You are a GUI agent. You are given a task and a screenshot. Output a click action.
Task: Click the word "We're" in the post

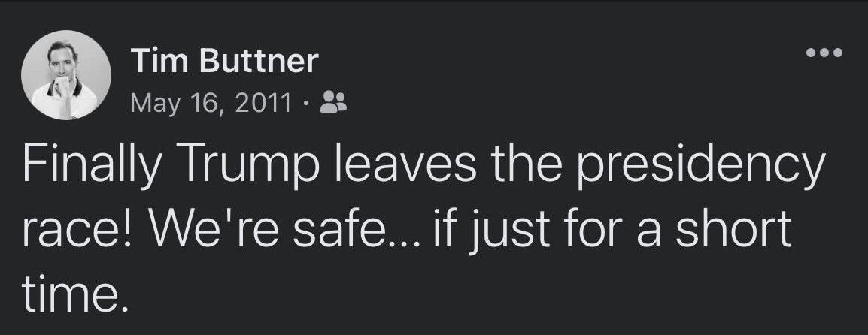pos(215,229)
